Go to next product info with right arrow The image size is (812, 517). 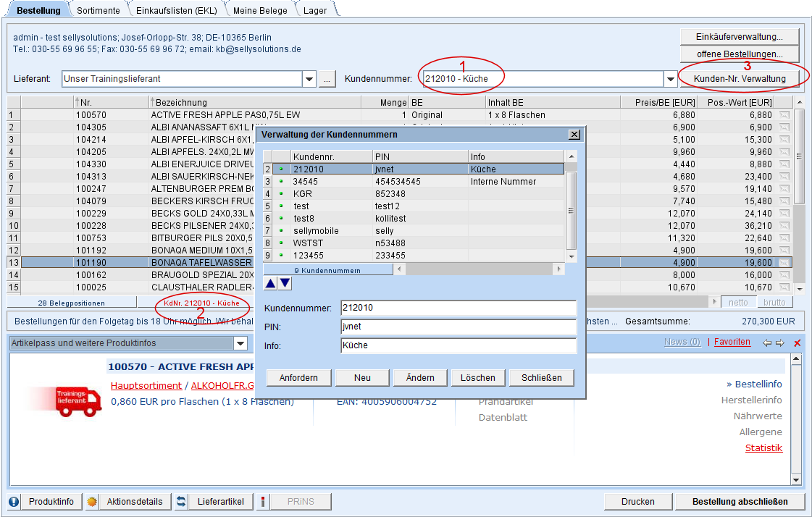pos(780,342)
